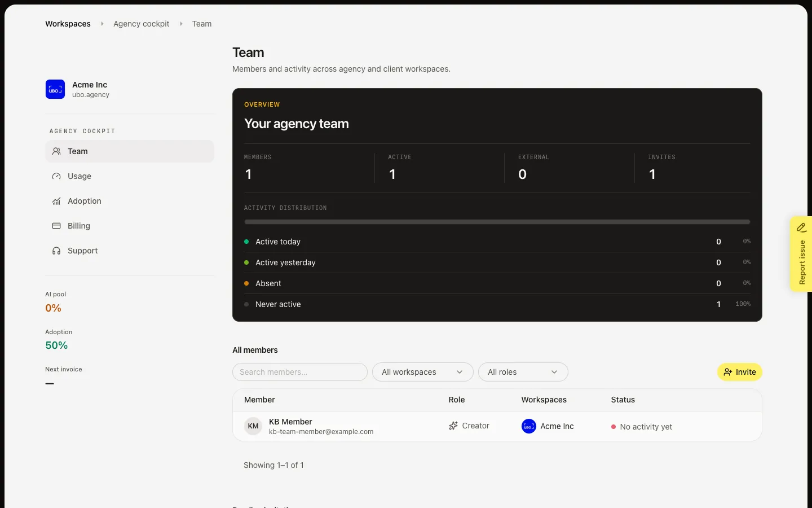Viewport: 812px width, 508px height.
Task: Click the Your agency team heading
Action: [297, 124]
